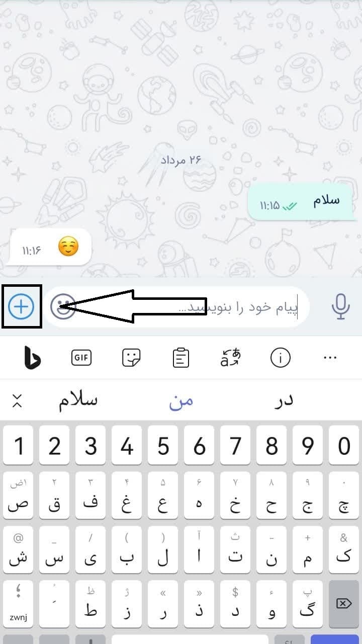Tap the backspace delete key
362x644 pixels.
[x=344, y=603]
